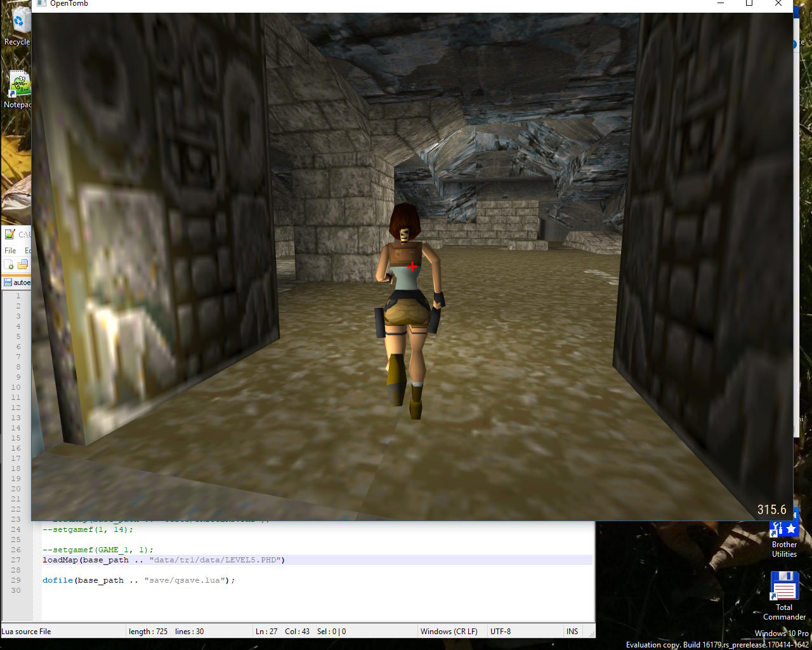Switch to the autoexec file tab
This screenshot has width=812, height=650.
(x=18, y=282)
